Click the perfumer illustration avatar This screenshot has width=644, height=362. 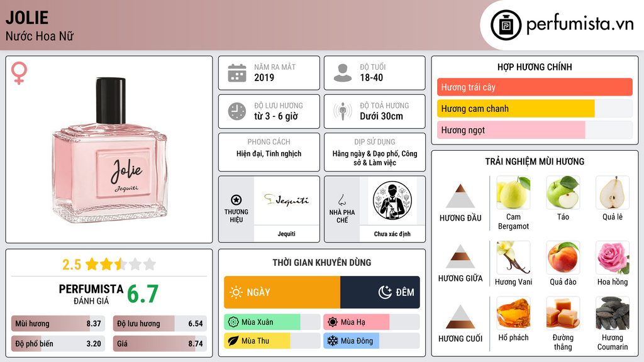pos(392,200)
